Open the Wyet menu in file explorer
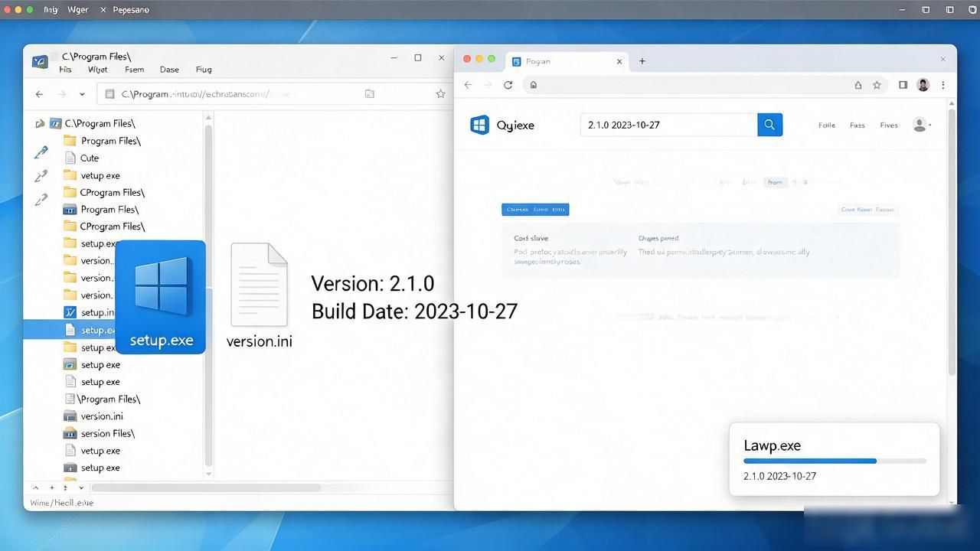 tap(97, 70)
